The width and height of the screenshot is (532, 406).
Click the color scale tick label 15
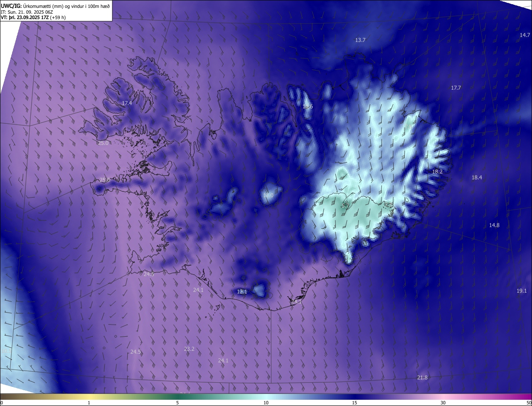pyautogui.click(x=355, y=403)
